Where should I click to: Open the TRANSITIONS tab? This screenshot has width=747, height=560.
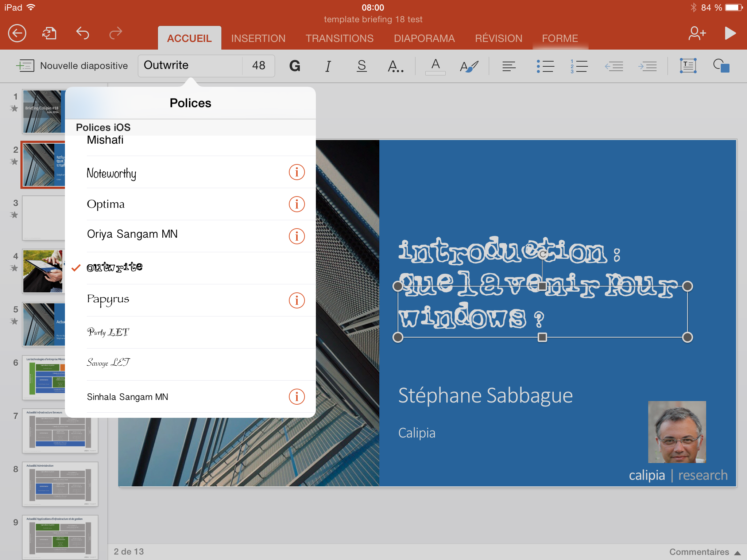[339, 38]
